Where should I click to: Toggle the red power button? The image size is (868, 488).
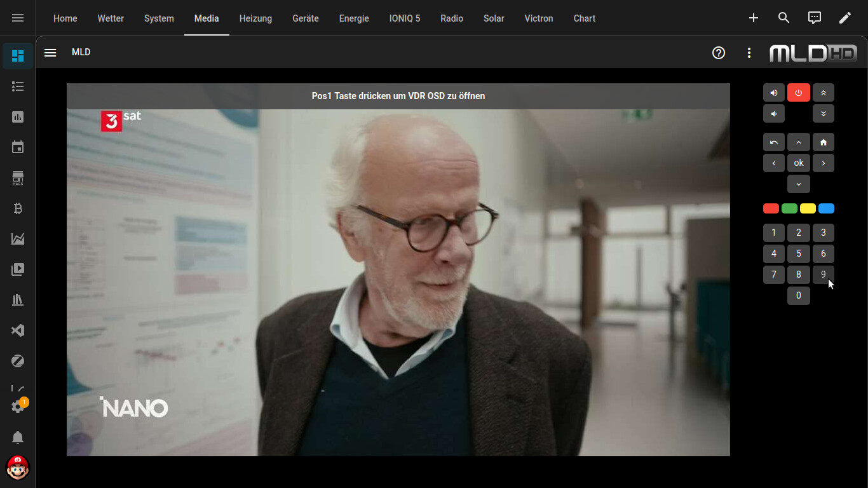point(798,93)
